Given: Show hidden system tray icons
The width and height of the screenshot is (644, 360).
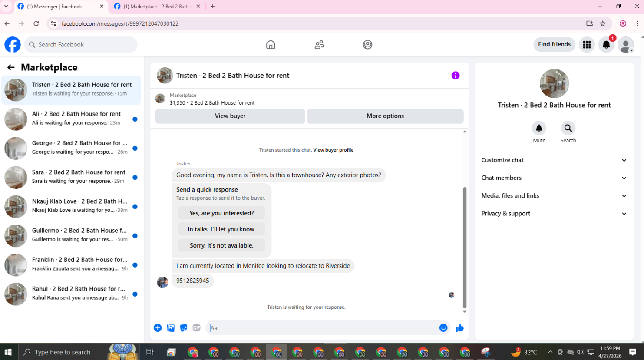Looking at the screenshot, I should (550, 352).
